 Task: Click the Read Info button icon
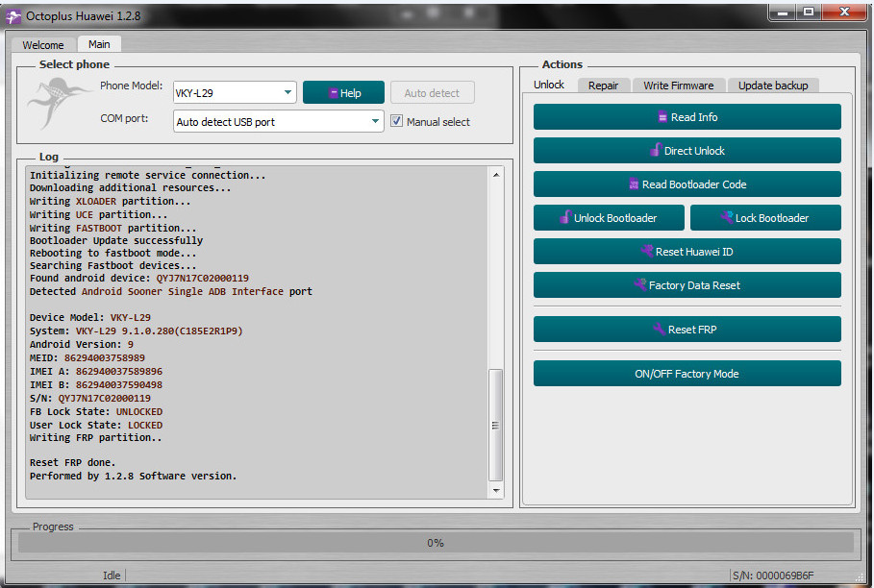tap(662, 117)
